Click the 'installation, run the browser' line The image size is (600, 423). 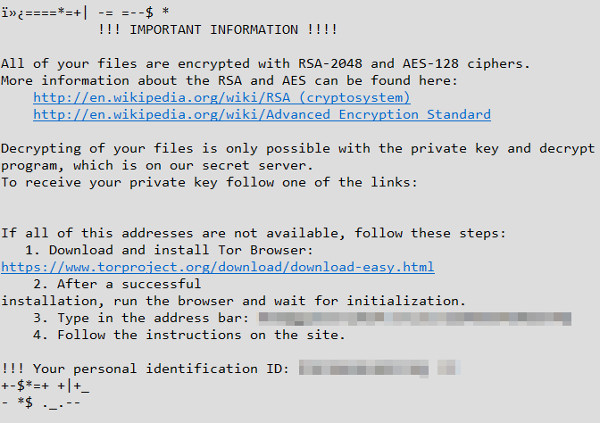click(233, 301)
